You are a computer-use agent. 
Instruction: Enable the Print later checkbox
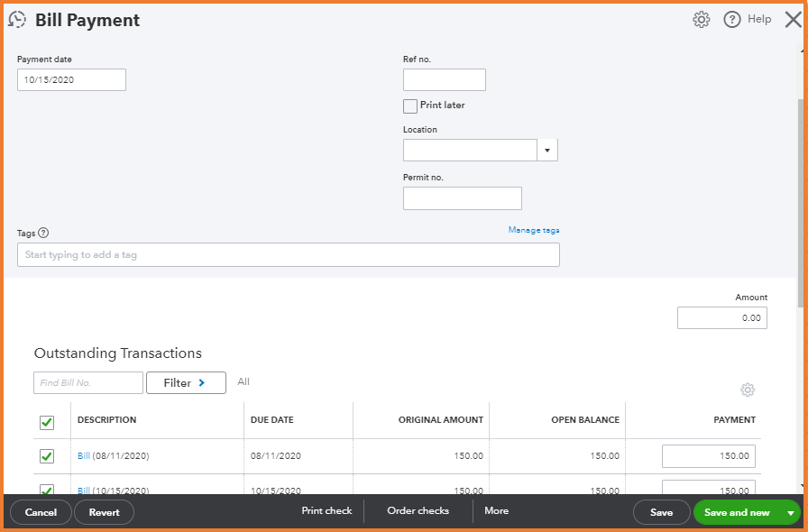click(x=410, y=106)
